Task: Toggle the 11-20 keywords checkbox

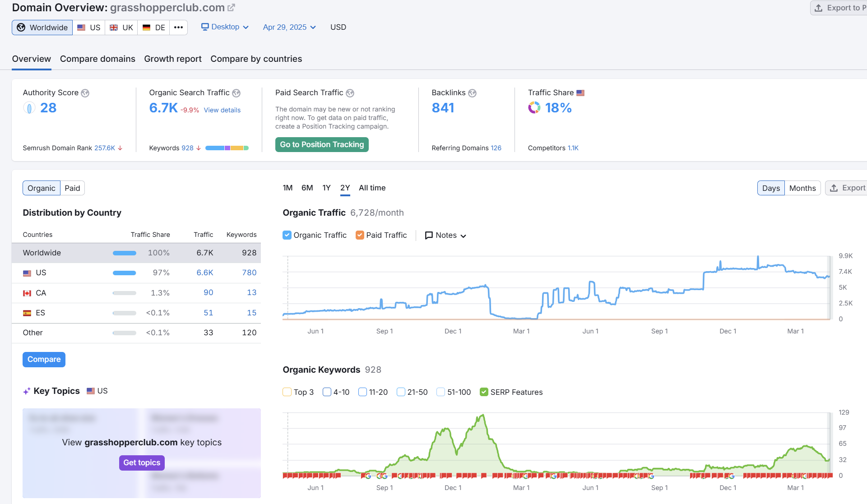Action: 362,392
